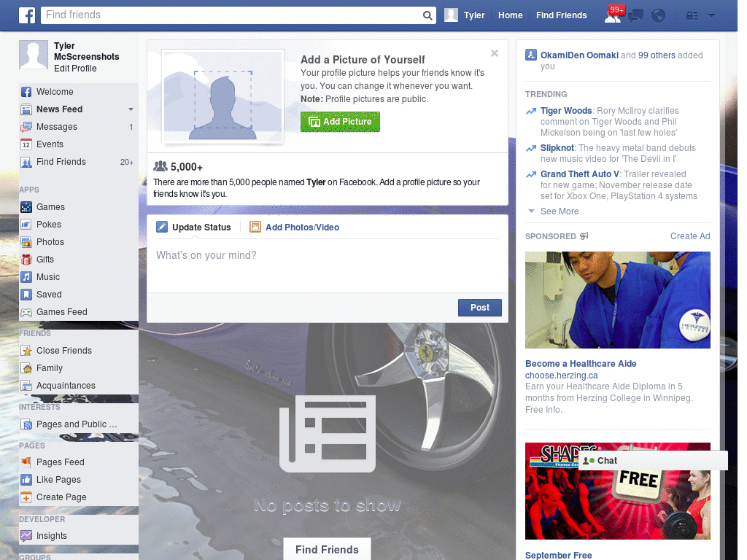Screen dimensions: 747x560
Task: Click Find Friends button below No posts
Action: [327, 550]
